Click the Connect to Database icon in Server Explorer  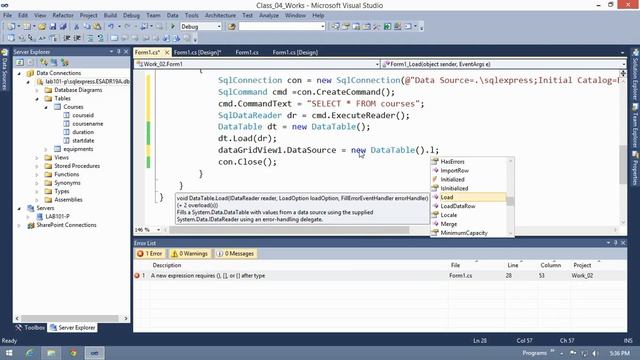44,62
